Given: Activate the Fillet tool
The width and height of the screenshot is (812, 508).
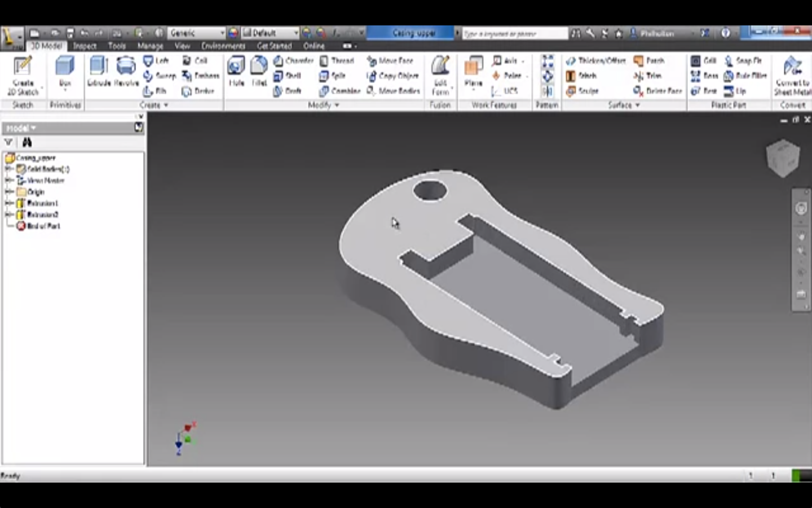Looking at the screenshot, I should click(259, 71).
